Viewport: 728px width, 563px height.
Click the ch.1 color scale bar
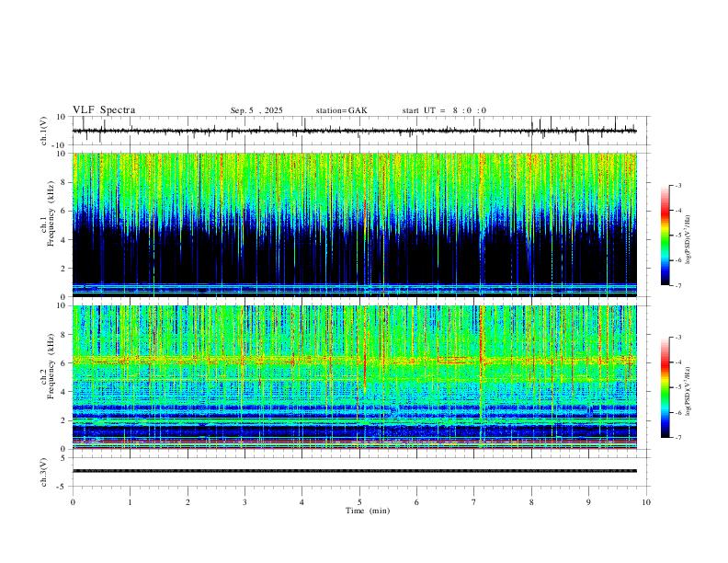[x=665, y=235]
